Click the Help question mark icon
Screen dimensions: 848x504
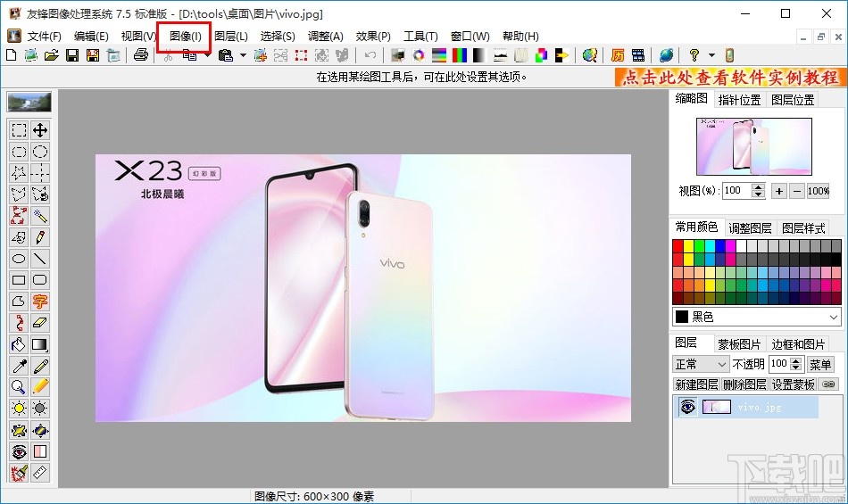point(694,55)
